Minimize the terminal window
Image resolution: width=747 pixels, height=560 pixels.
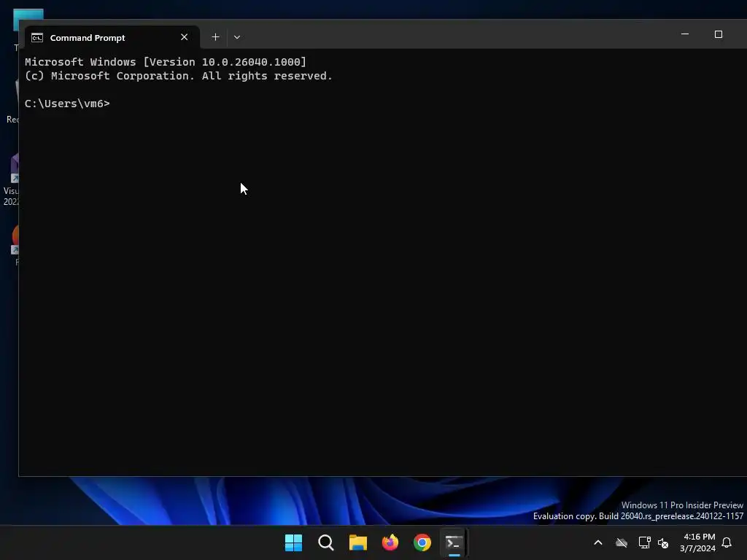click(685, 34)
